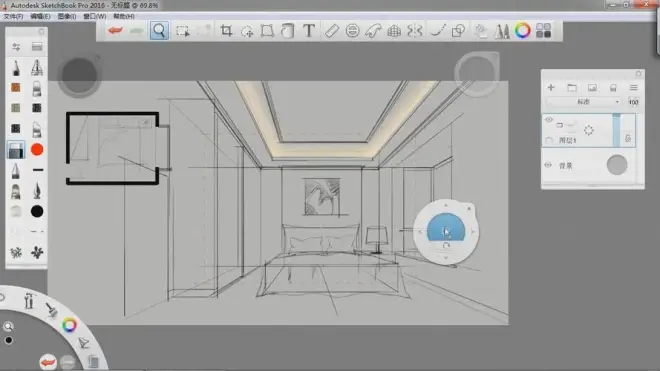The height and width of the screenshot is (371, 660).
Task: Hide the 背景 background layer eye
Action: [548, 165]
